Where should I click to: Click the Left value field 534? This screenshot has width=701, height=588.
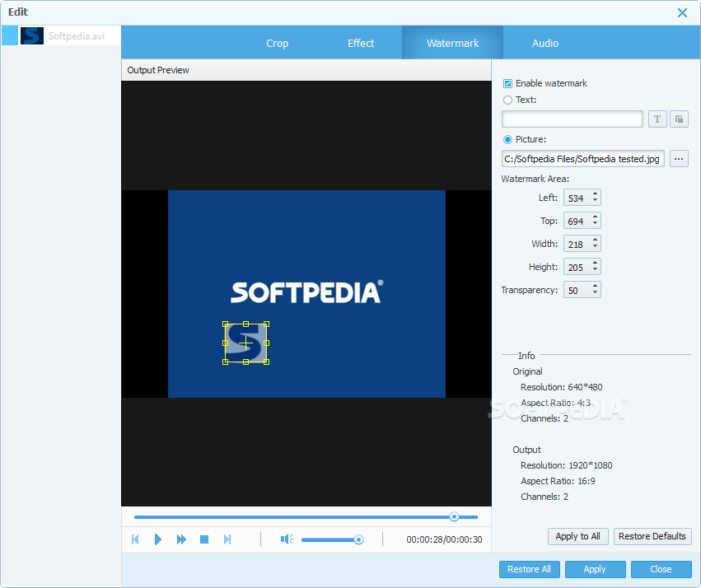coord(577,198)
